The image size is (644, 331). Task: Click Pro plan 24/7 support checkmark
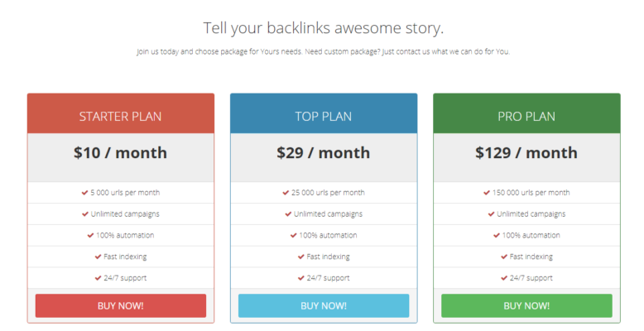504,278
